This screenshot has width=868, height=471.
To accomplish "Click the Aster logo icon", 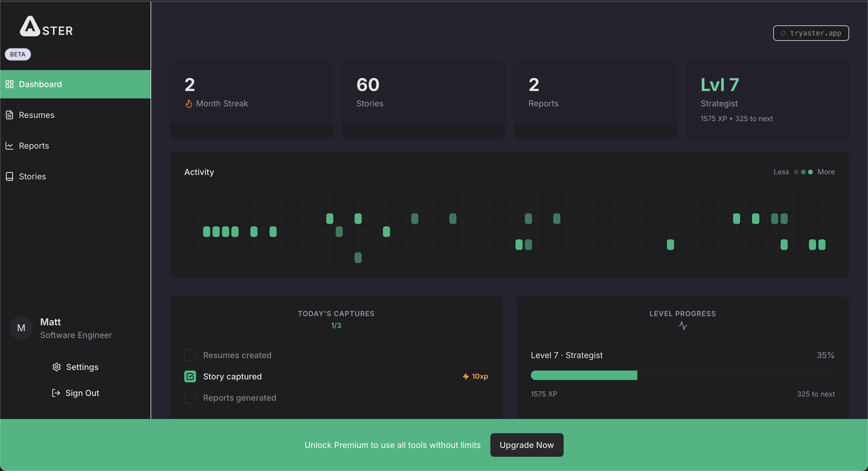I will pos(30,26).
